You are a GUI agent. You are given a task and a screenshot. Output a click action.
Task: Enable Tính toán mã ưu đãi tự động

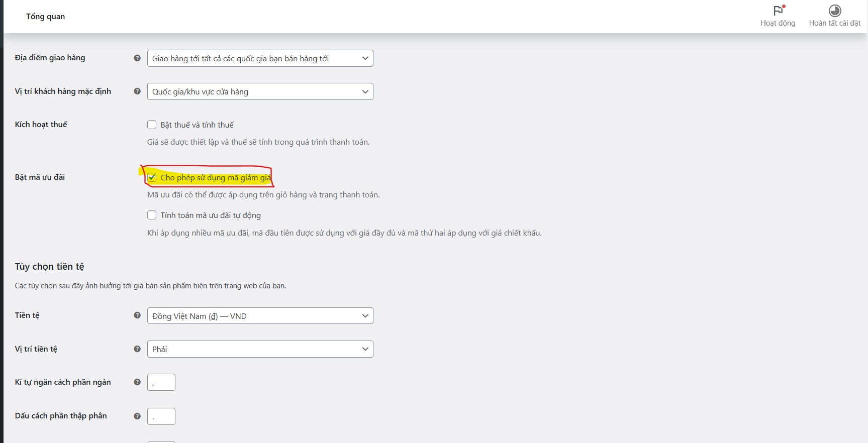coord(152,215)
